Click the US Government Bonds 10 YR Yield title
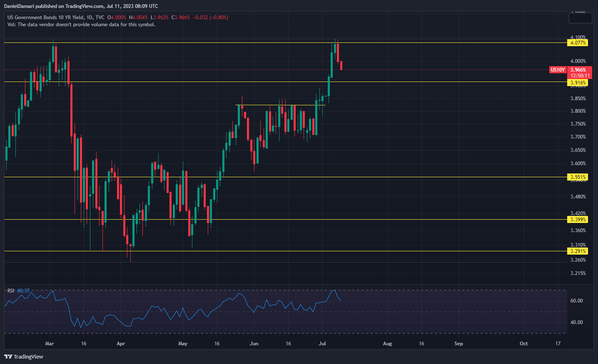Viewport: 598px width, 364px height. [x=45, y=17]
